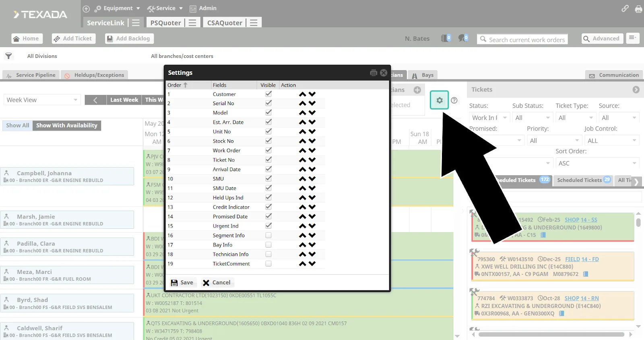Screen dimensions: 644x340
Task: Click the link chain icon
Action: tap(625, 8)
